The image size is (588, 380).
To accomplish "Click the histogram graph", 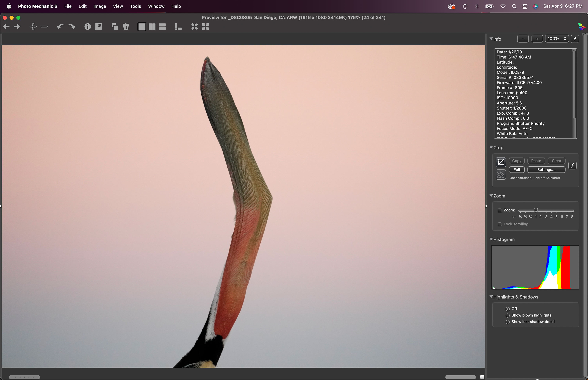I will 535,267.
